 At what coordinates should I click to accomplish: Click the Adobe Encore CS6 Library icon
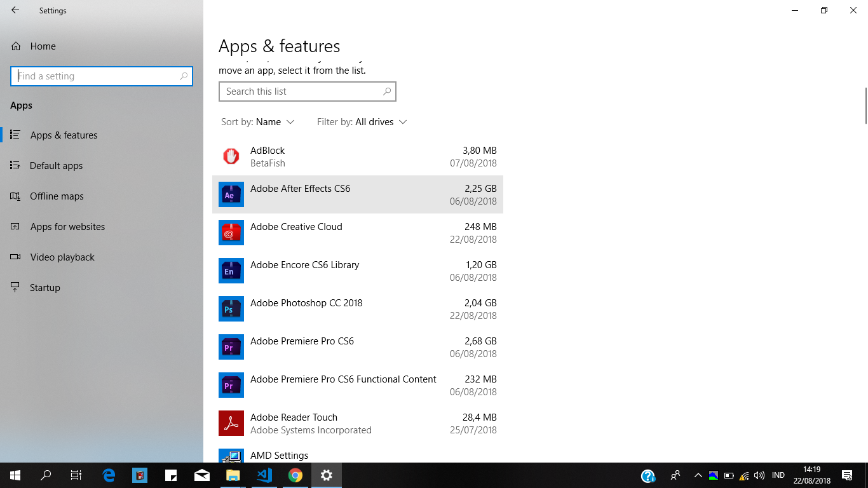(231, 271)
